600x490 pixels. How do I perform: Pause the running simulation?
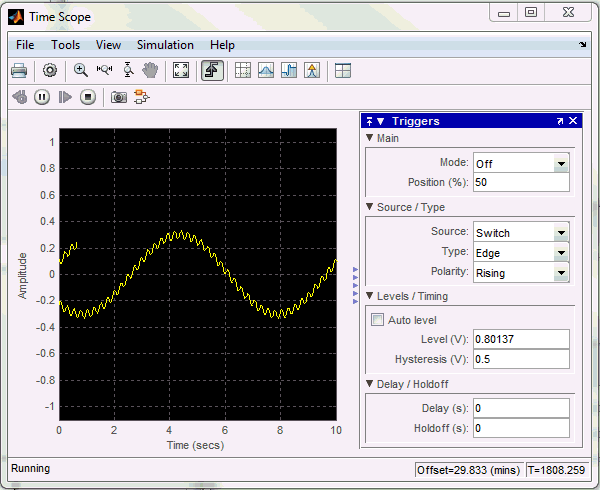point(42,97)
